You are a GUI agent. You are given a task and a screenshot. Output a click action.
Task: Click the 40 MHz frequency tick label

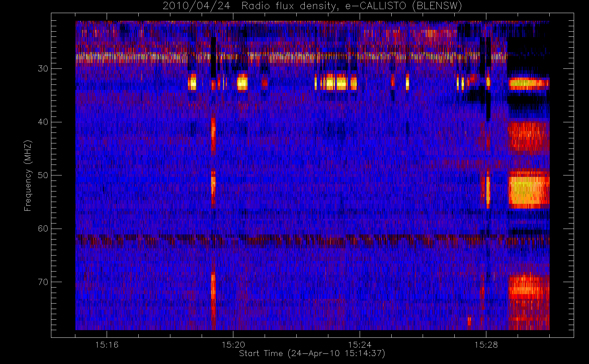(x=43, y=122)
